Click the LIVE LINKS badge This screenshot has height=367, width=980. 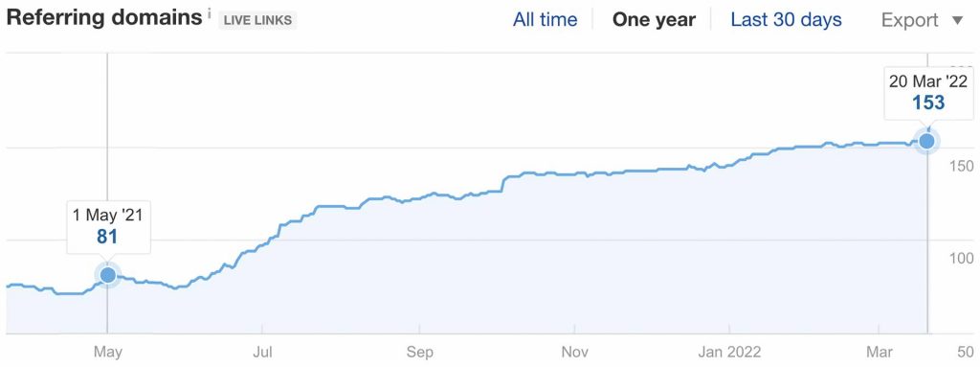[257, 20]
